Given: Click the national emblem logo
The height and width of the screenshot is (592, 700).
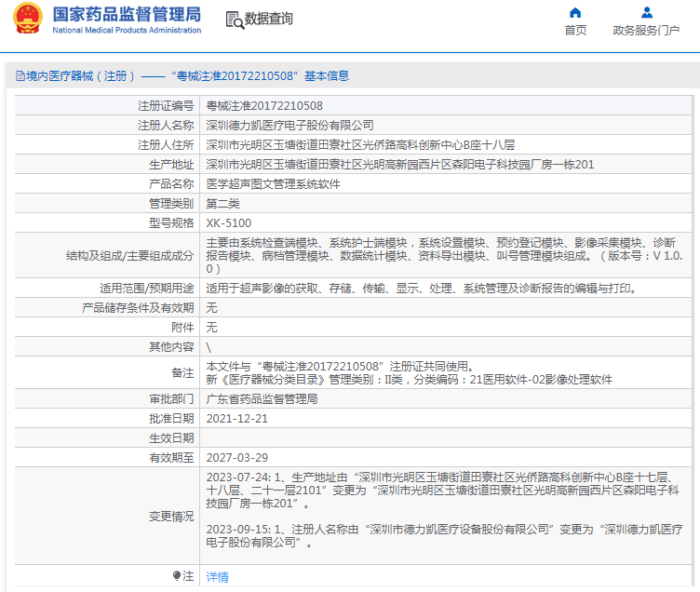Looking at the screenshot, I should coord(28,18).
